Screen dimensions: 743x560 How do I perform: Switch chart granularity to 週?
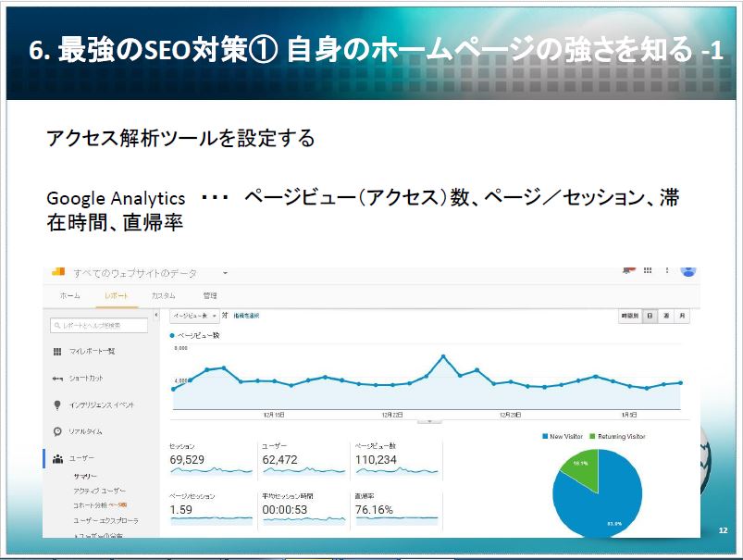coord(666,317)
